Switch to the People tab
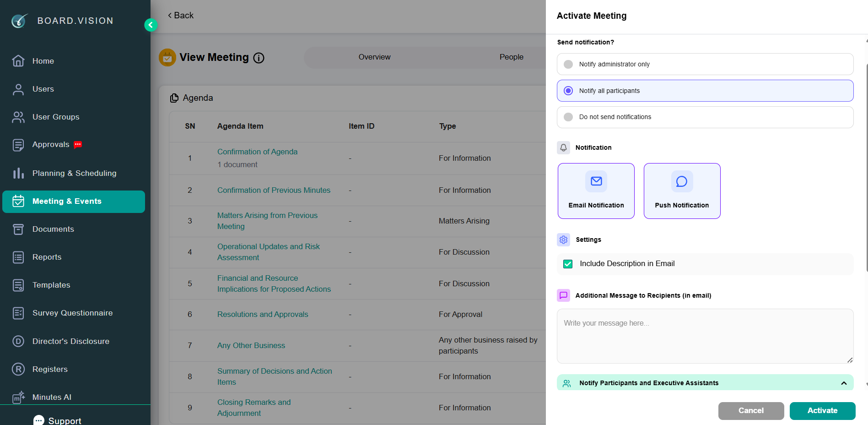Screen dimensions: 868x425 (512, 57)
